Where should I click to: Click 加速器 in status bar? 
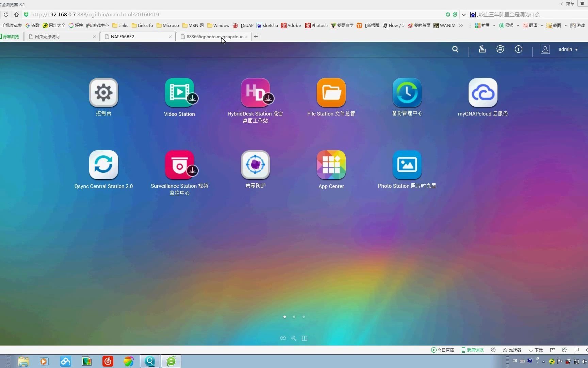(x=512, y=350)
